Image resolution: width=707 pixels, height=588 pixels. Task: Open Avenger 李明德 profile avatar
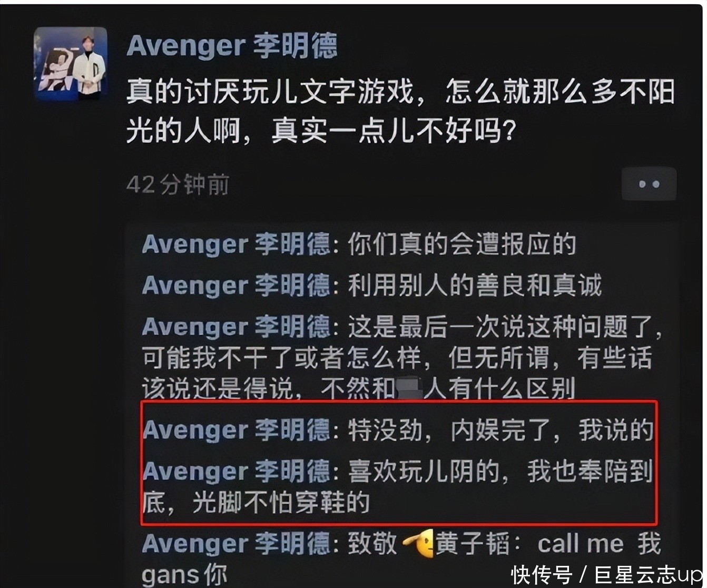tap(71, 63)
